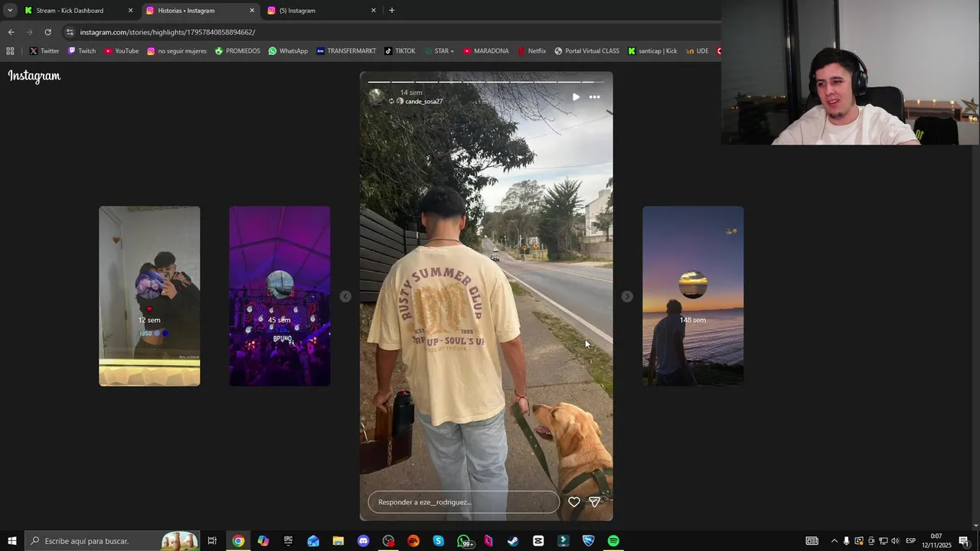Click the Windows taskbar search box

coord(113,541)
